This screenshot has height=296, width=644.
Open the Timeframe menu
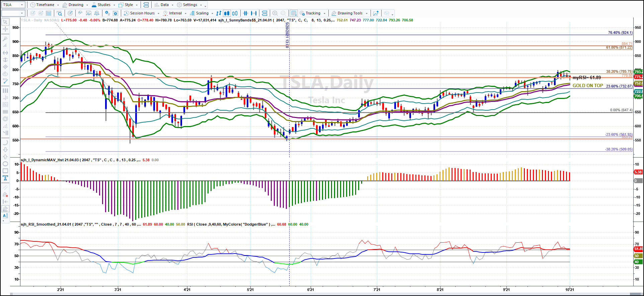45,5
